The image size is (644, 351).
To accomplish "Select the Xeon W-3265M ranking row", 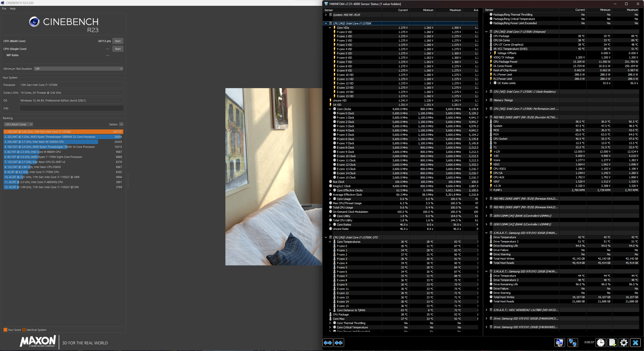I will click(x=63, y=142).
